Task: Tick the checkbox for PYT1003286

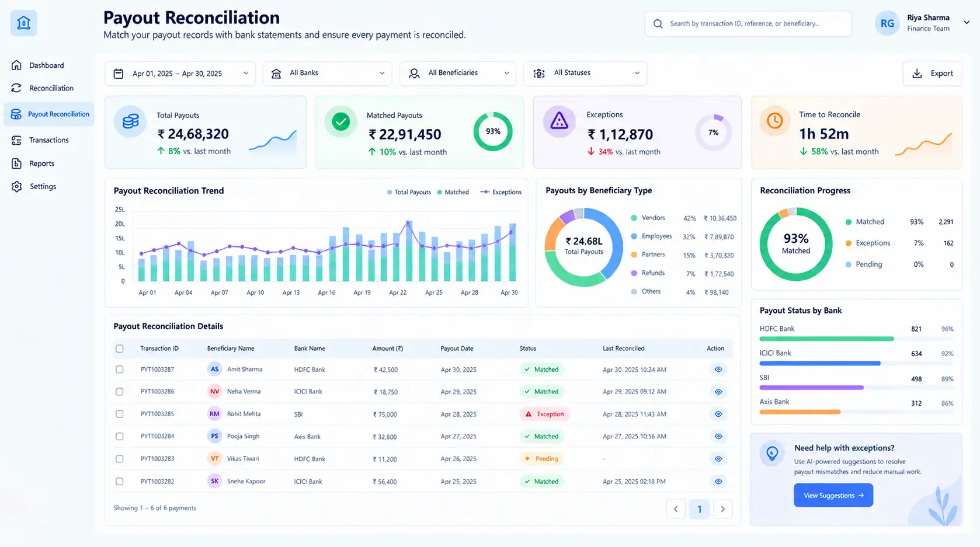Action: [x=120, y=392]
